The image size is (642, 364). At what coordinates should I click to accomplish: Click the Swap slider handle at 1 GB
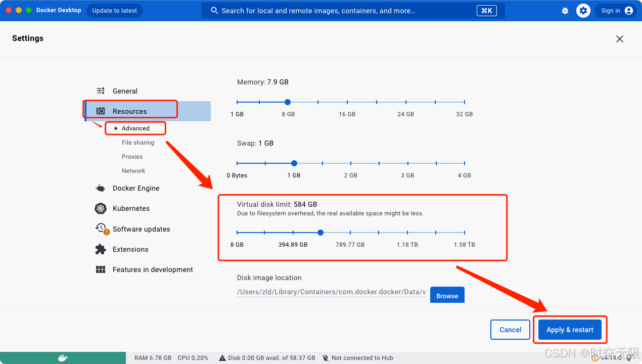click(294, 163)
